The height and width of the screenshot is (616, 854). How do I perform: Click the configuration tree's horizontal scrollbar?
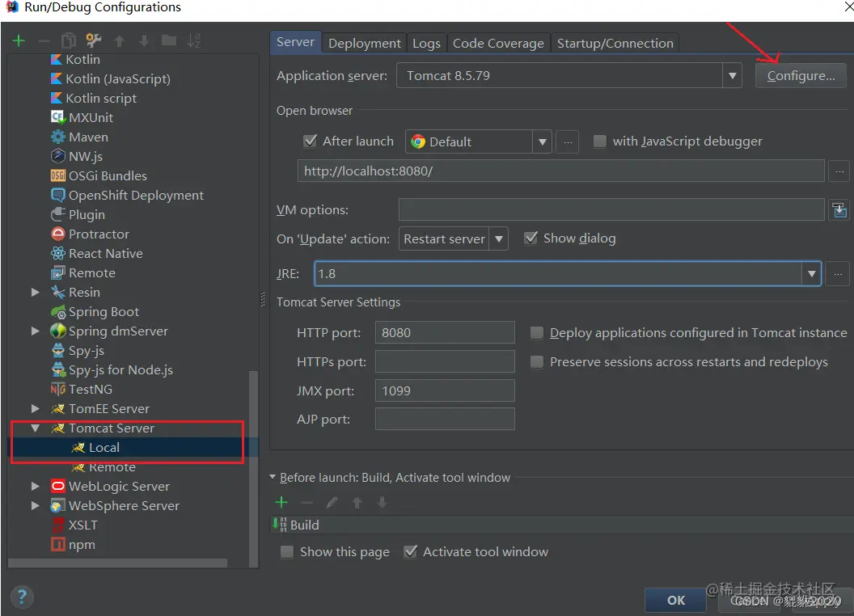(117, 563)
